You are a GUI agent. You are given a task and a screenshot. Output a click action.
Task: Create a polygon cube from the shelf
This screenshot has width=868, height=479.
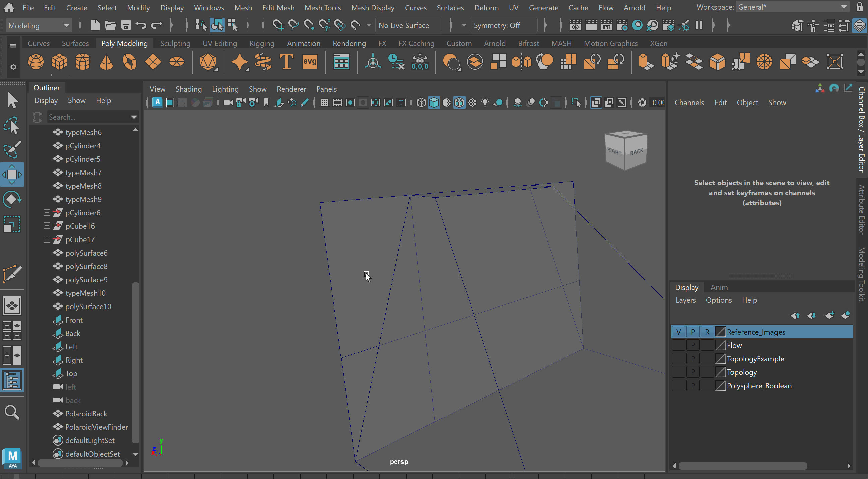(x=59, y=62)
